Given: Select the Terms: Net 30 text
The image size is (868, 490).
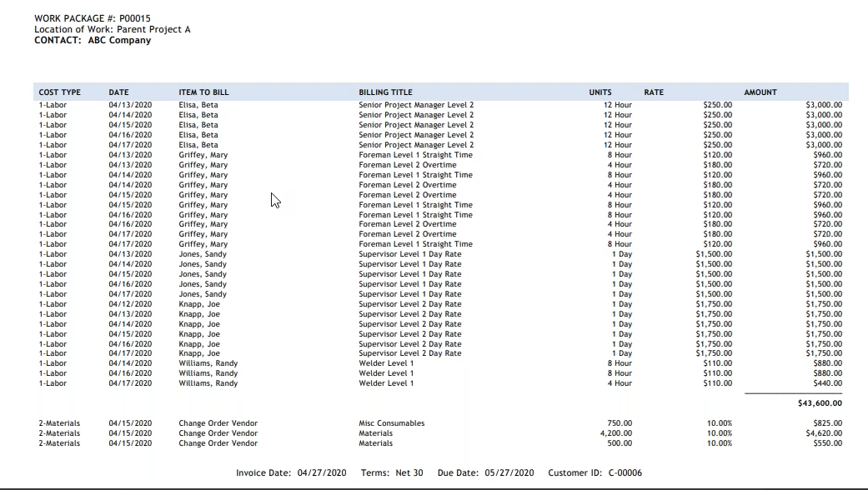Looking at the screenshot, I should click(x=392, y=472).
